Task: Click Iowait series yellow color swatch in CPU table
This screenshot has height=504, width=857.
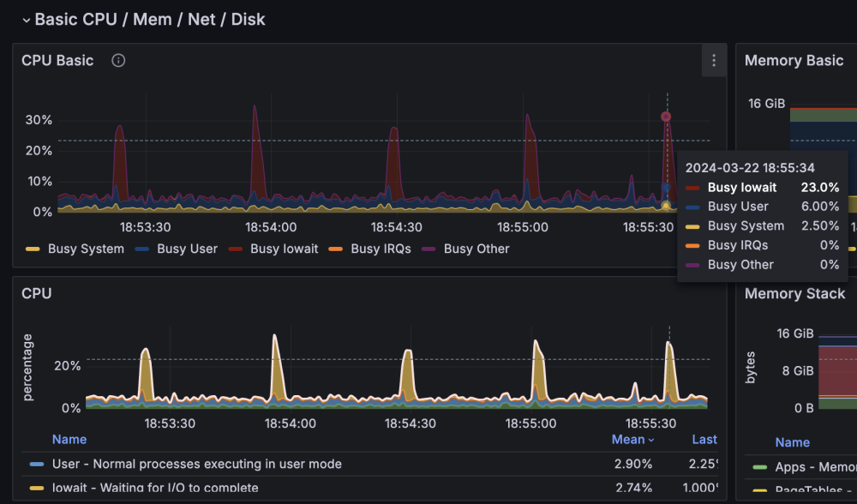Action: click(x=37, y=488)
